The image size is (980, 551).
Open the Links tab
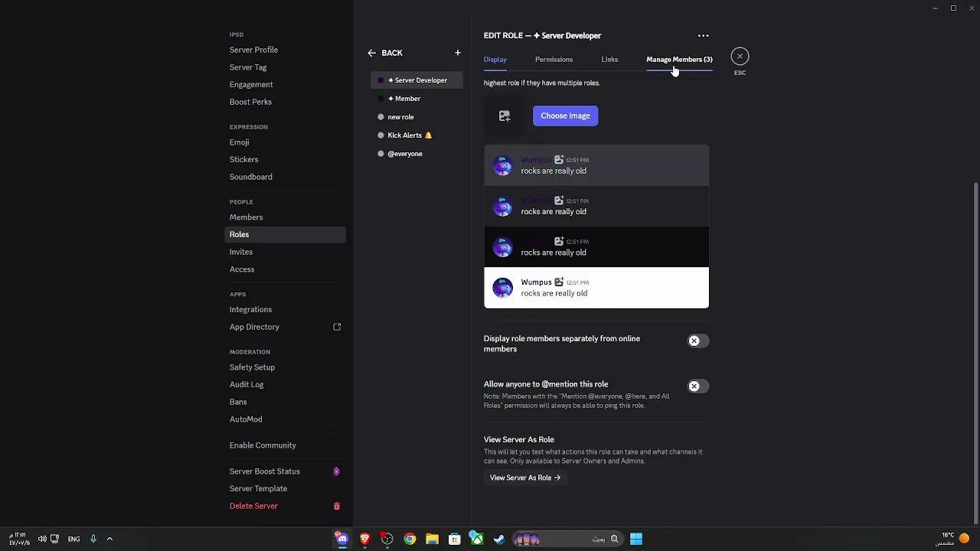click(609, 60)
